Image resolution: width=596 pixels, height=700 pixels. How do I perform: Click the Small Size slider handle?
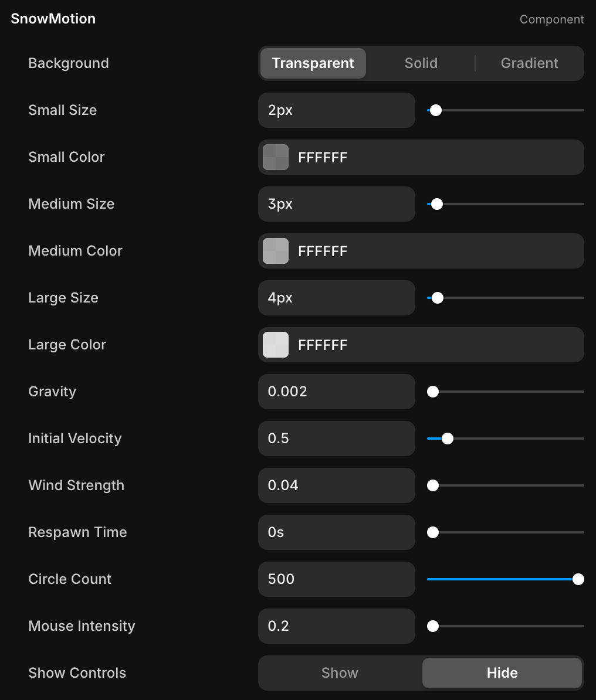435,110
